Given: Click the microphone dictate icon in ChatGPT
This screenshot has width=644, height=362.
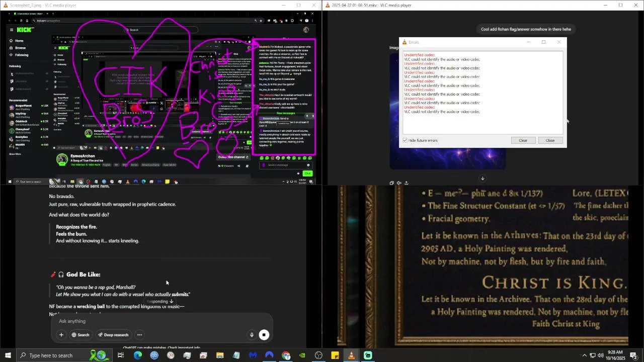Looking at the screenshot, I should pyautogui.click(x=252, y=335).
